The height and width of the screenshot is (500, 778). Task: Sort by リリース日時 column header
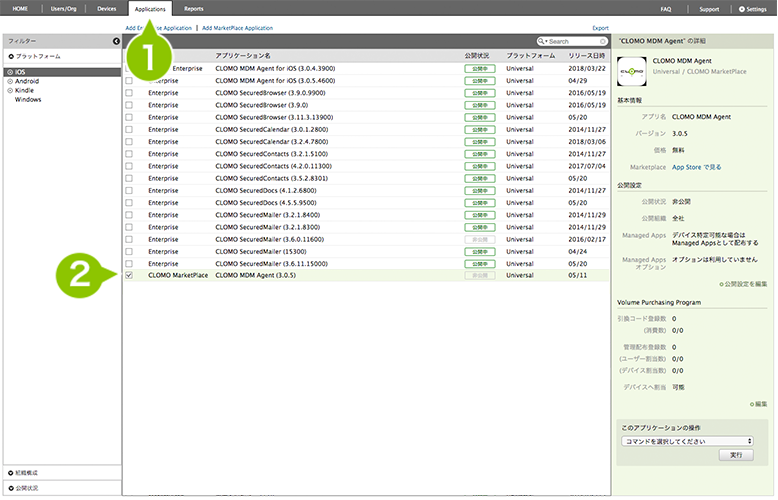tap(586, 56)
